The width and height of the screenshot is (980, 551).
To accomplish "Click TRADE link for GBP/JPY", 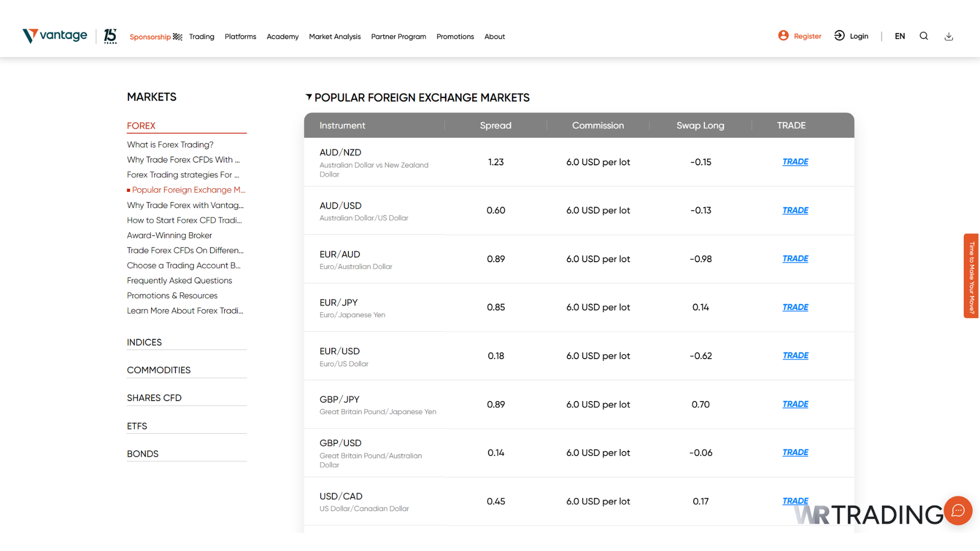I will pyautogui.click(x=795, y=404).
